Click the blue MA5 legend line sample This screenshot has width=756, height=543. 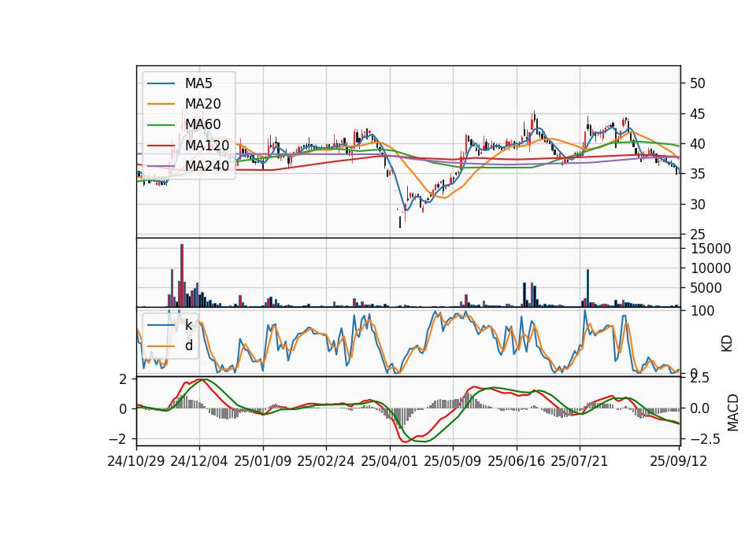pos(161,84)
